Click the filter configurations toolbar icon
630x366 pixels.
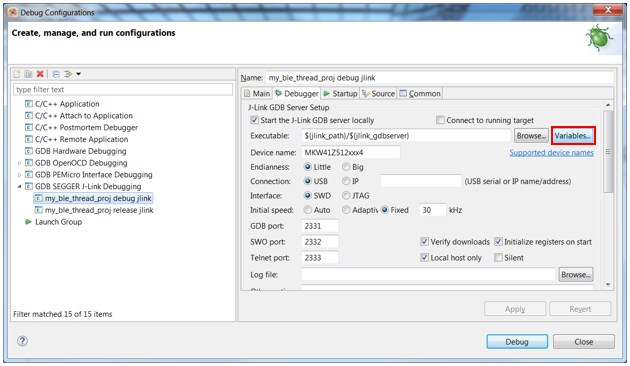[68, 74]
